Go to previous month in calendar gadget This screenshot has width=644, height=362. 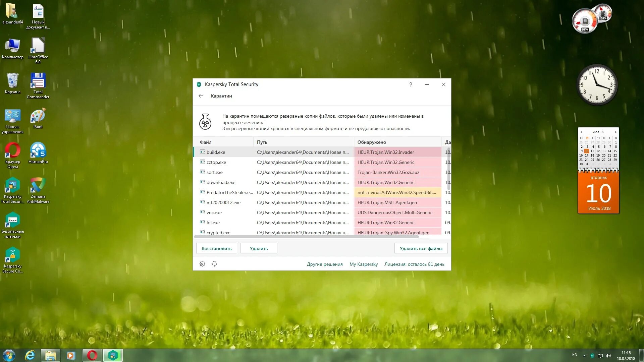pyautogui.click(x=581, y=132)
